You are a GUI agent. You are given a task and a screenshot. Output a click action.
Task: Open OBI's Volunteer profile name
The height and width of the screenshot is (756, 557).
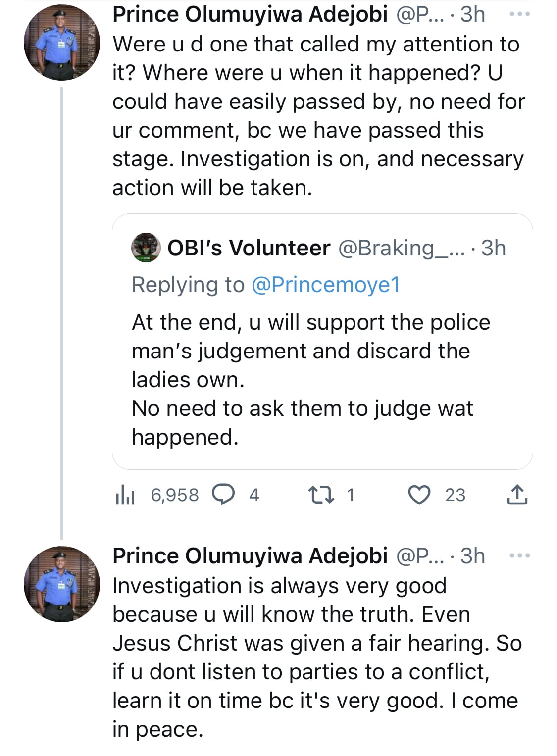249,248
